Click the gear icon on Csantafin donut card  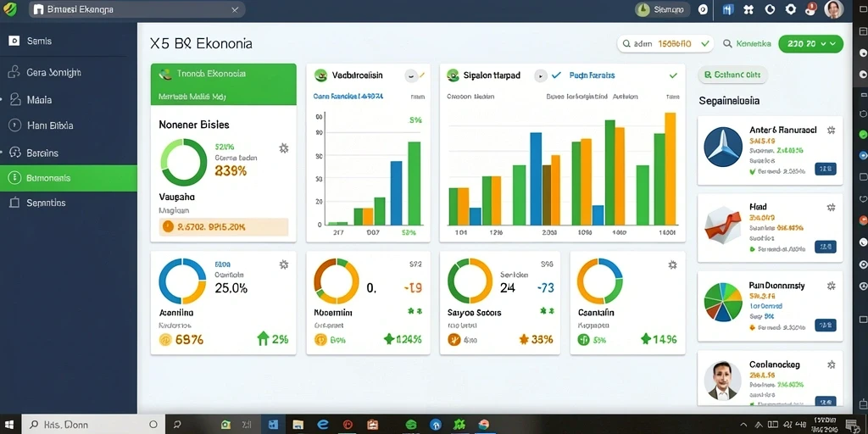(x=672, y=265)
